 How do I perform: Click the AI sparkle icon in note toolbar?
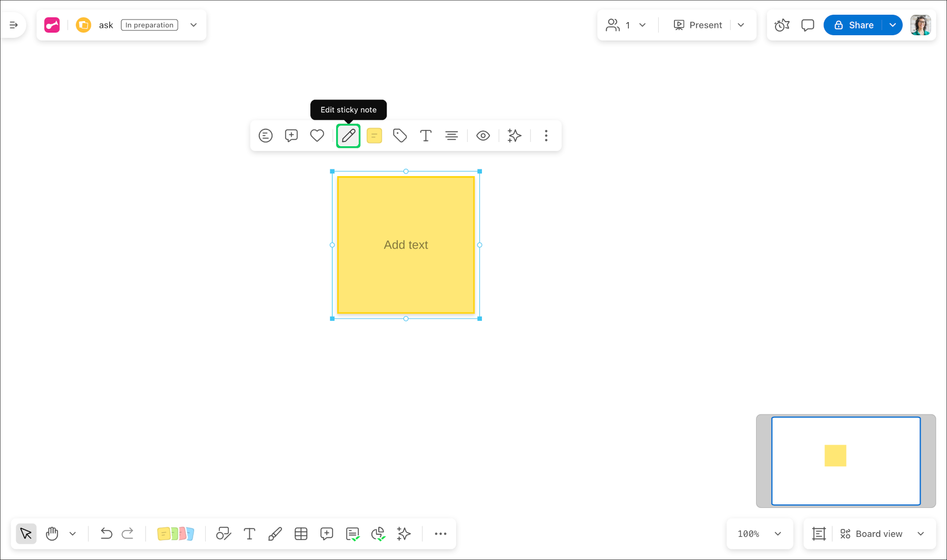(514, 136)
